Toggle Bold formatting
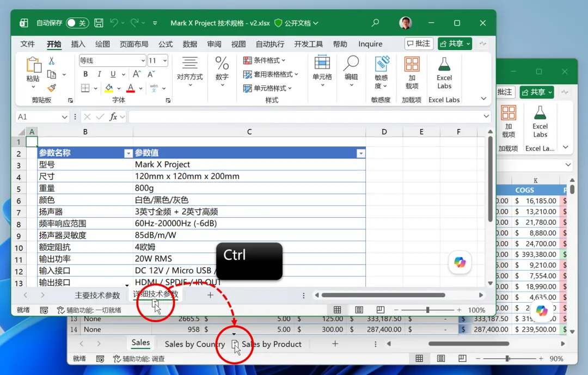 pos(85,74)
